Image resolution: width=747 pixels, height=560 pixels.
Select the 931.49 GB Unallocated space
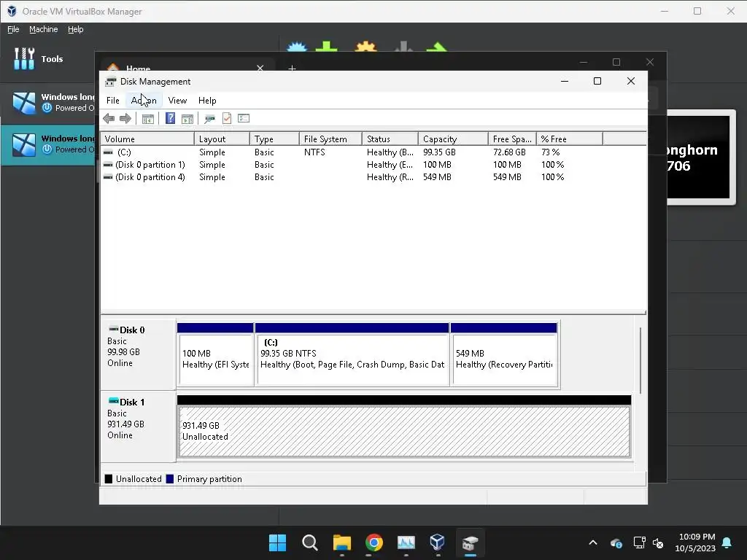coord(404,427)
